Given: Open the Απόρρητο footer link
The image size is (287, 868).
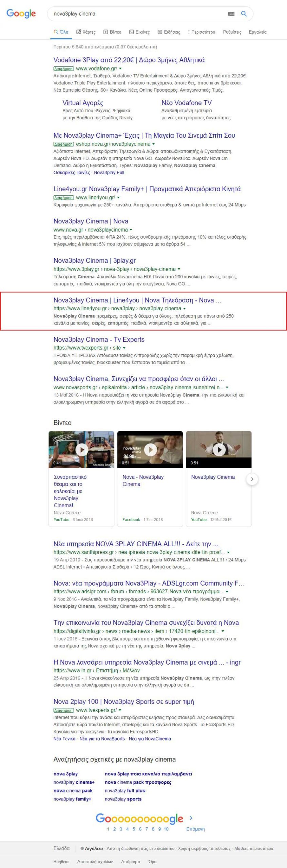Looking at the screenshot, I should 131,862.
